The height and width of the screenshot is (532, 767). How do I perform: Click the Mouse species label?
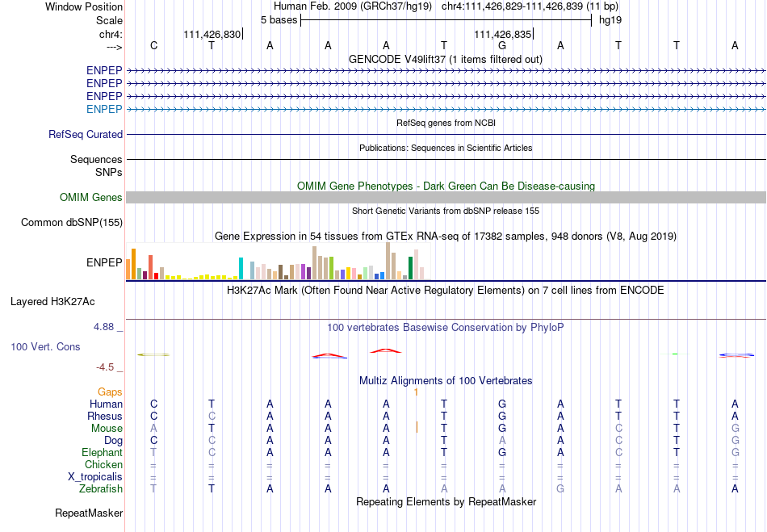coord(107,429)
